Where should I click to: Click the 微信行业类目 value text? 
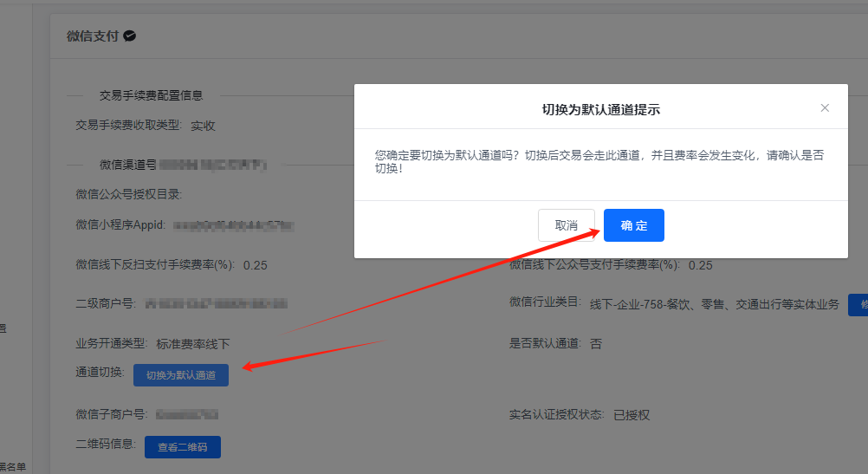tap(714, 304)
